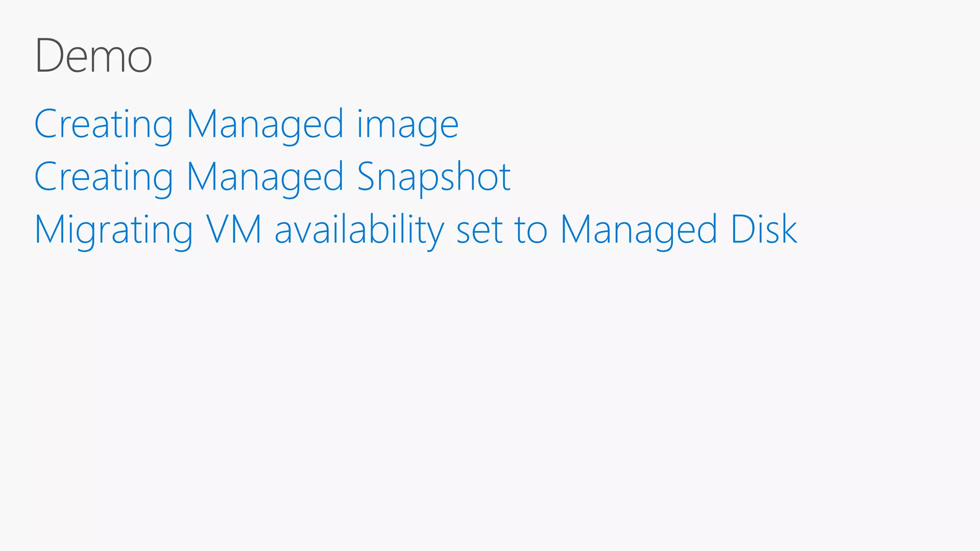Click the Demo slide title
Screen dimensions: 980x551
(x=94, y=56)
